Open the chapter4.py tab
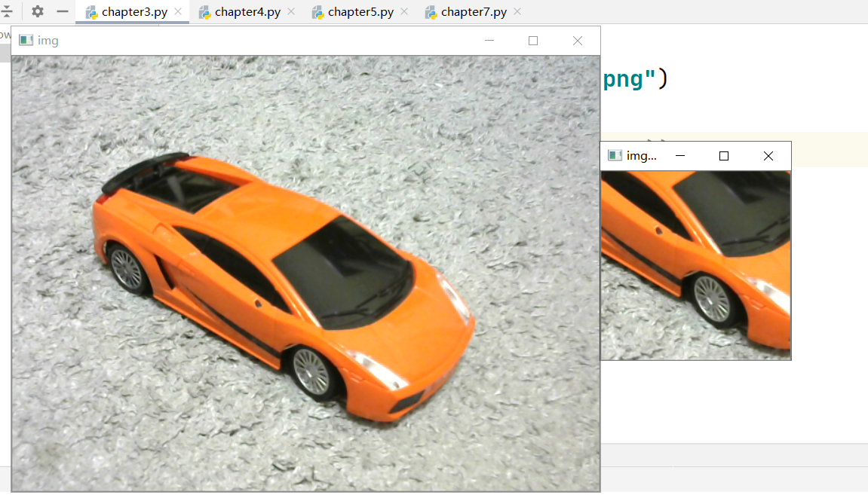This screenshot has width=868, height=498. (247, 11)
